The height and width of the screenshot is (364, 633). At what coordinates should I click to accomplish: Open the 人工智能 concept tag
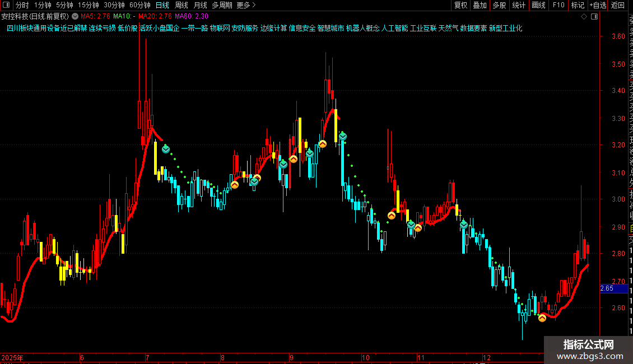coord(395,28)
